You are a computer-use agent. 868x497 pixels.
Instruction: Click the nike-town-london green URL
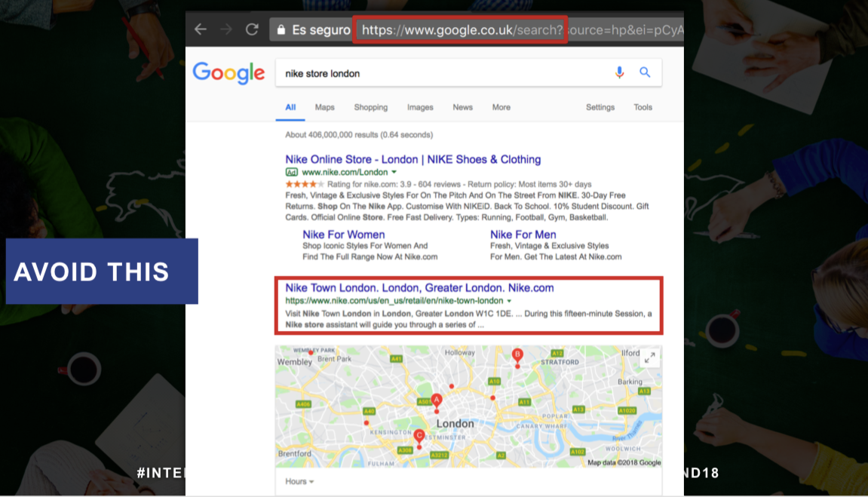click(x=394, y=300)
